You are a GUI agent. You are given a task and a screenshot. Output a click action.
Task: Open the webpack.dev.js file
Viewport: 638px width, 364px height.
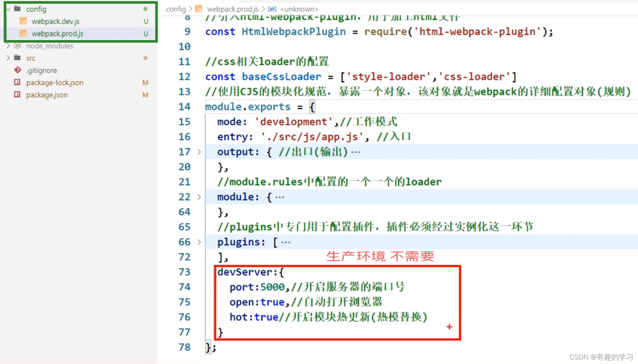pos(55,22)
